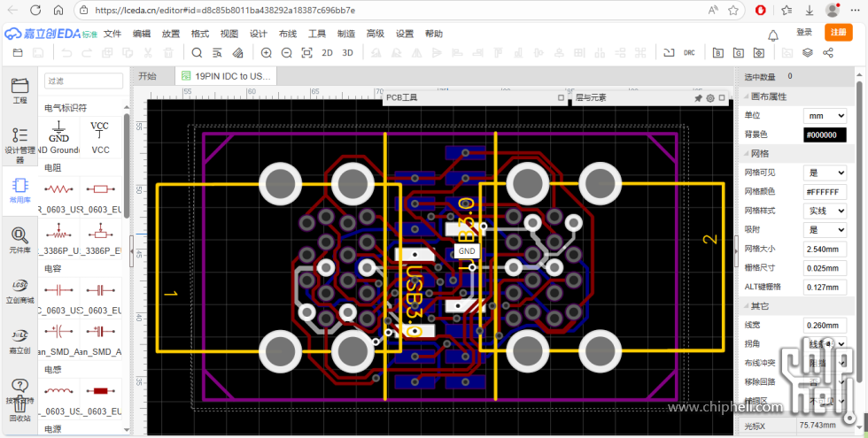The width and height of the screenshot is (868, 438).
Task: Pick the VCC power symbol
Action: [x=100, y=137]
